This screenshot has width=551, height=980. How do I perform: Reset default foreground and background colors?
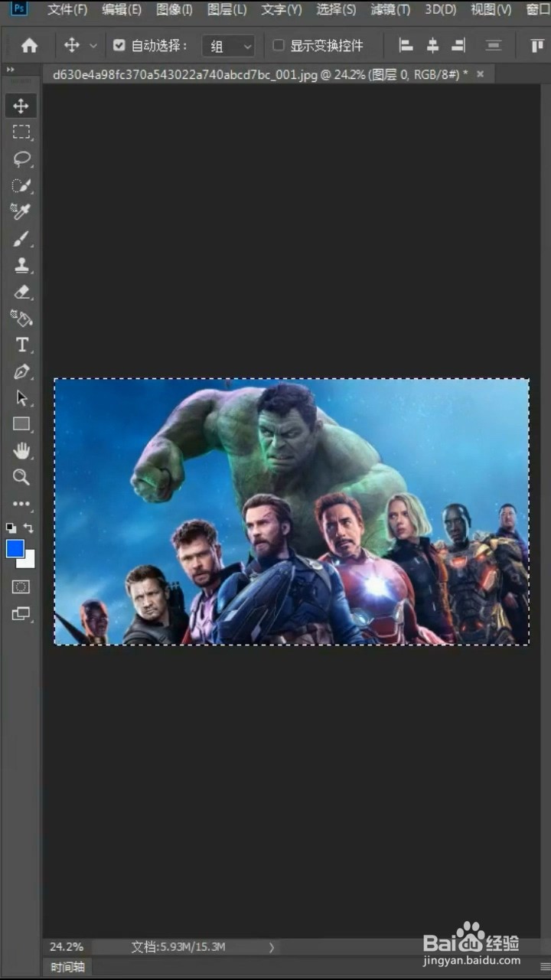click(11, 528)
